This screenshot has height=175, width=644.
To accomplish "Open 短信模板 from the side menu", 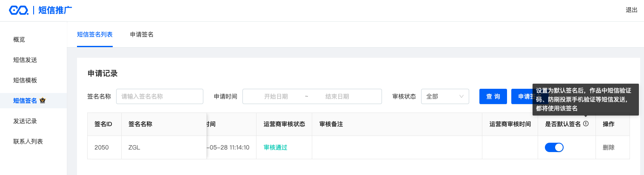I will click(x=25, y=80).
